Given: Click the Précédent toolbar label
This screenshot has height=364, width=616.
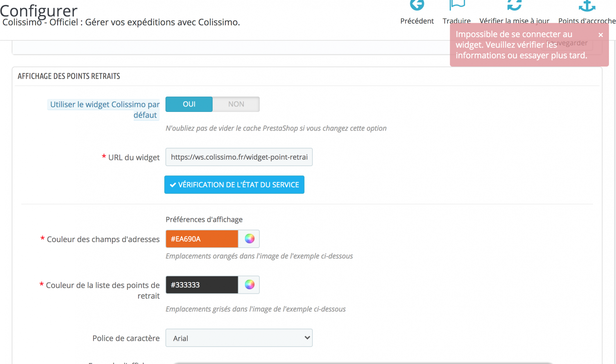Looking at the screenshot, I should pyautogui.click(x=417, y=21).
